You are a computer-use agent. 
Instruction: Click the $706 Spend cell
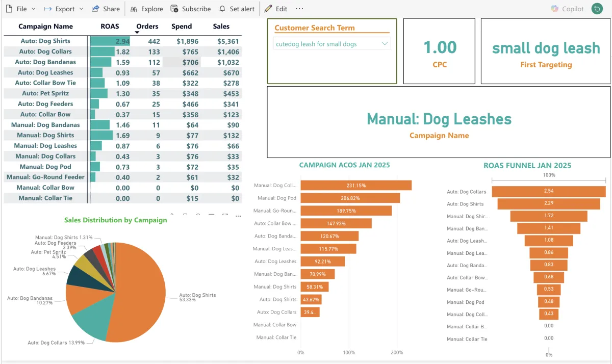click(x=190, y=62)
